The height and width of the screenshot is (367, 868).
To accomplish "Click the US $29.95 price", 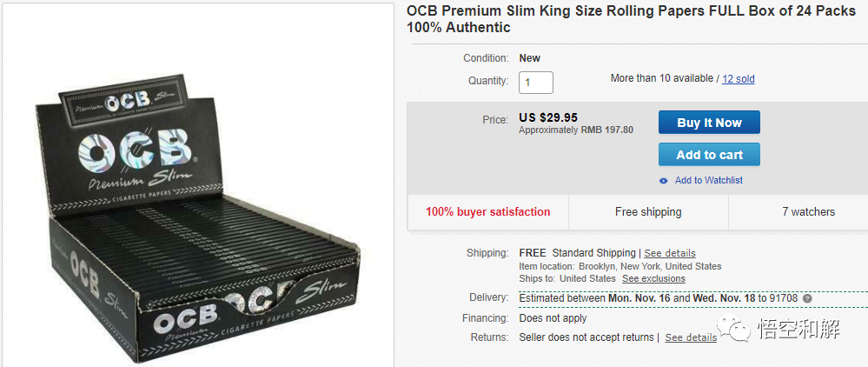I will point(548,117).
